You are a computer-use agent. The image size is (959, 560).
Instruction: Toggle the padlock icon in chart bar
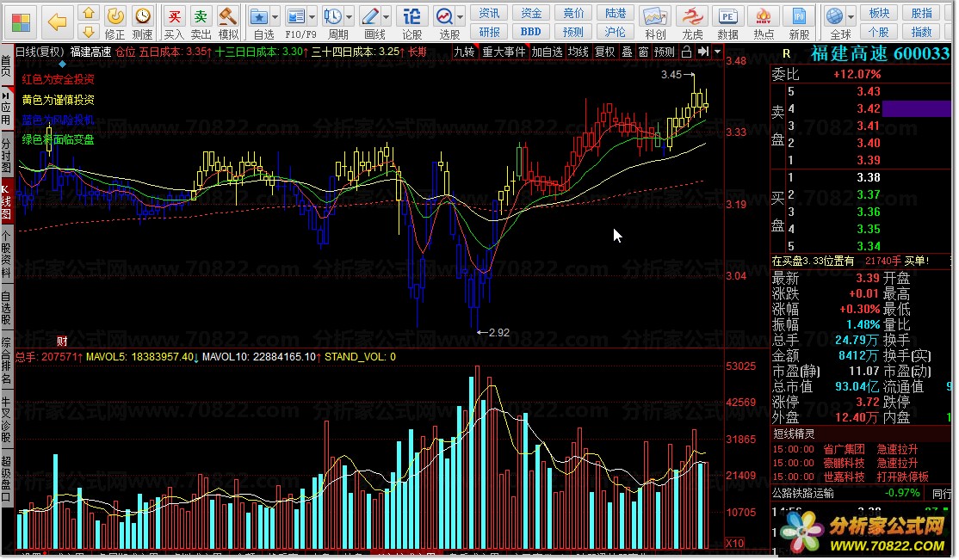[686, 52]
